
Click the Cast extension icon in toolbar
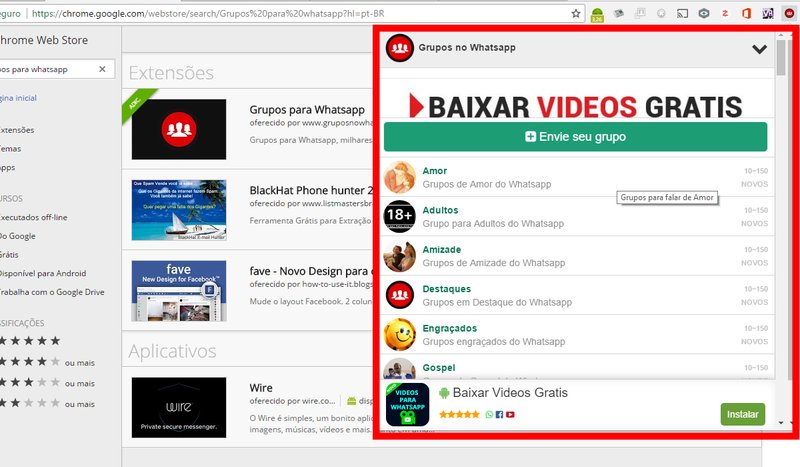coord(682,14)
